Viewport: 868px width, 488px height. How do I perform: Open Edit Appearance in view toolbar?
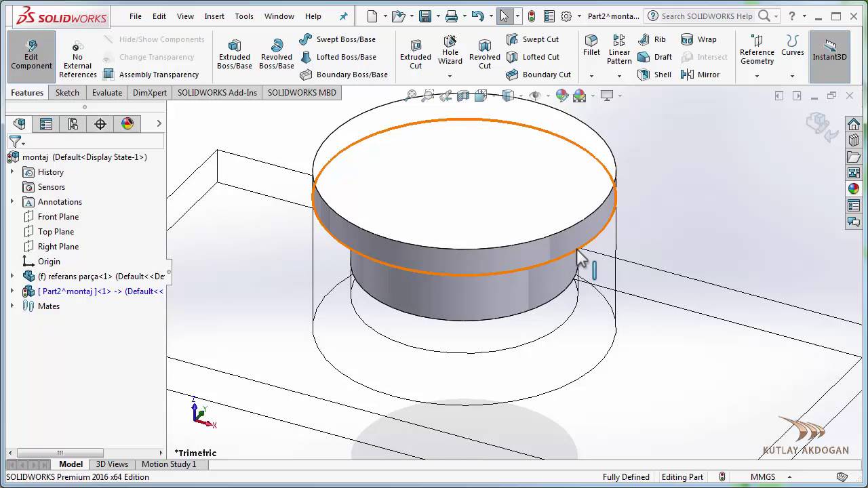click(562, 96)
